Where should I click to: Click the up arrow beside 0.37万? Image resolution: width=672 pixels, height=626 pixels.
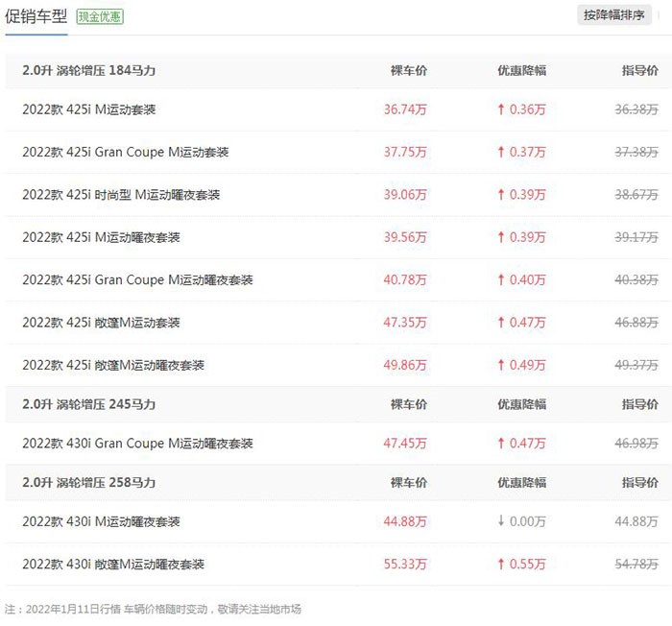pos(500,152)
